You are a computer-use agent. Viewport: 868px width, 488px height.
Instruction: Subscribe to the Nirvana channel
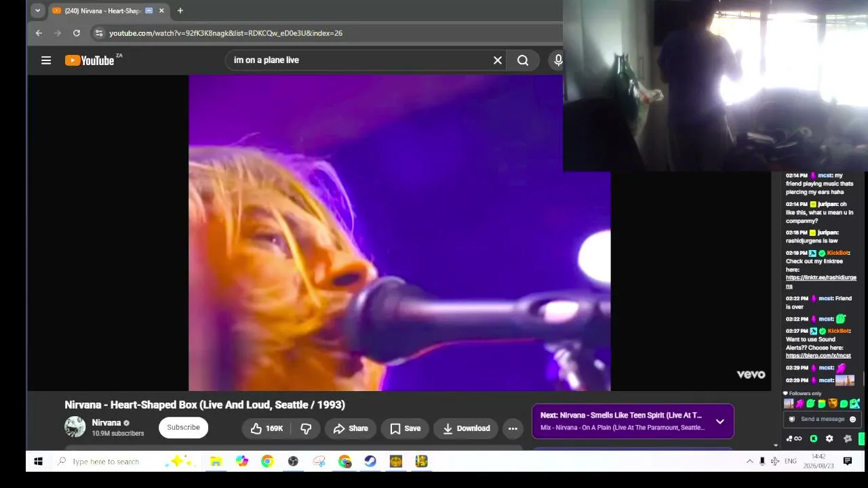coord(183,428)
